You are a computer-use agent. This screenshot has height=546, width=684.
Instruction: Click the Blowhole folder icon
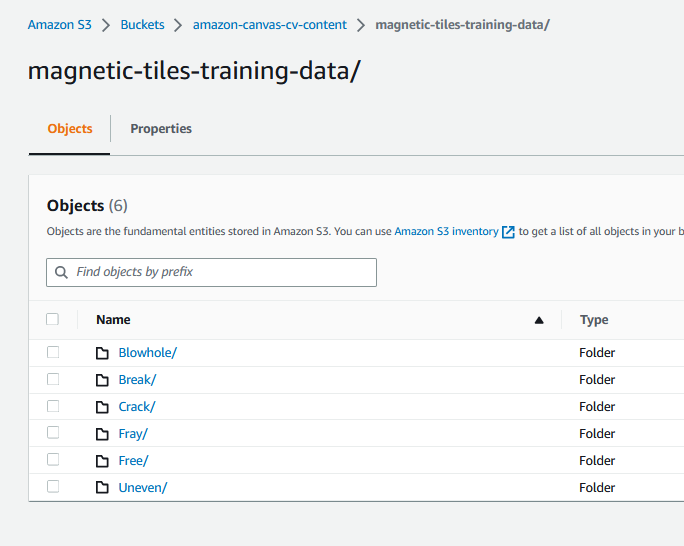pos(102,353)
